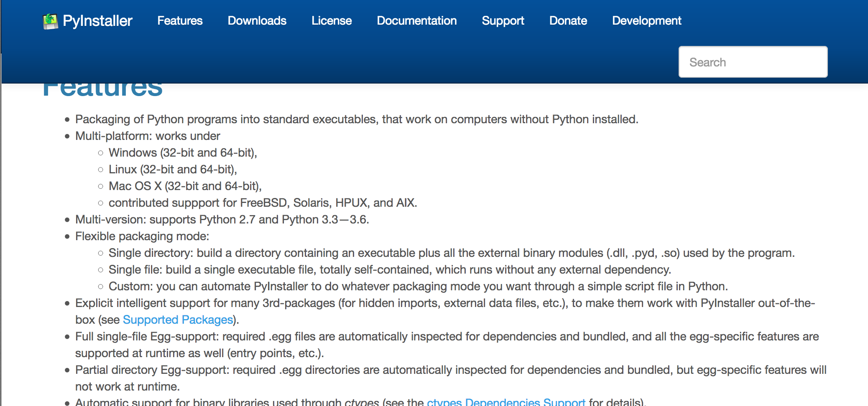Click the Multi-version support bullet
The image size is (868, 406).
222,219
